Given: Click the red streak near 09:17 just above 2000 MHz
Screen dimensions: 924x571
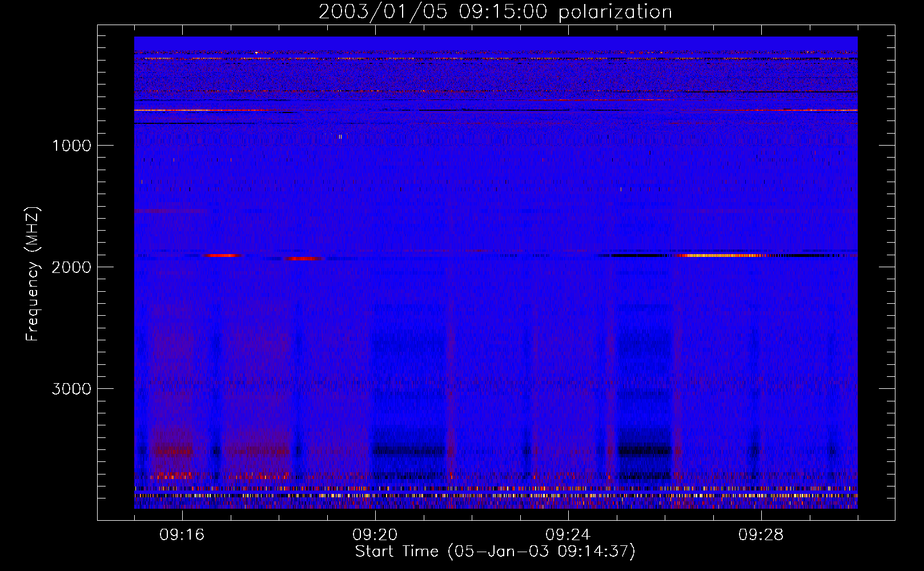Looking at the screenshot, I should pyautogui.click(x=223, y=255).
